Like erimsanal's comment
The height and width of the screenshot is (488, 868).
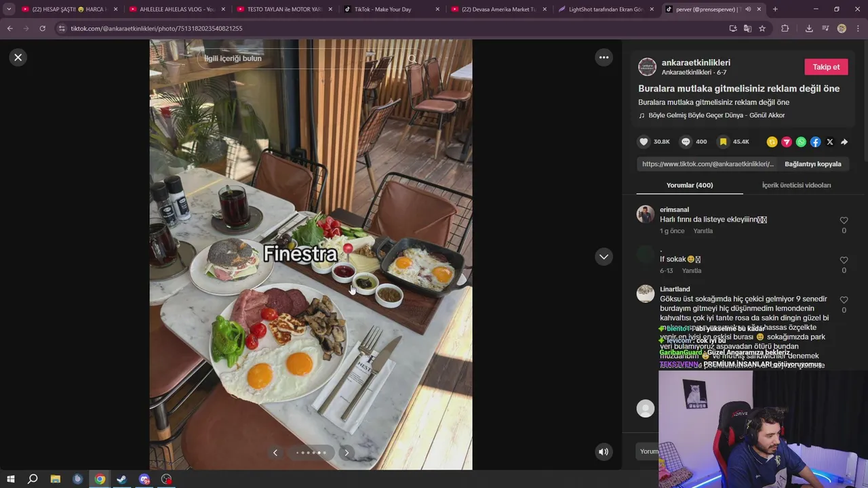tap(844, 220)
